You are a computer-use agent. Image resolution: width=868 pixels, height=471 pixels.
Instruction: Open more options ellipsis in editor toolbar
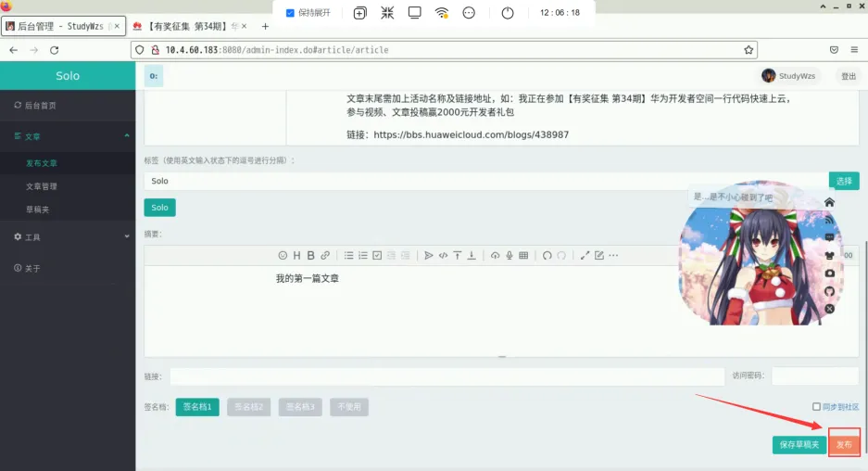613,256
